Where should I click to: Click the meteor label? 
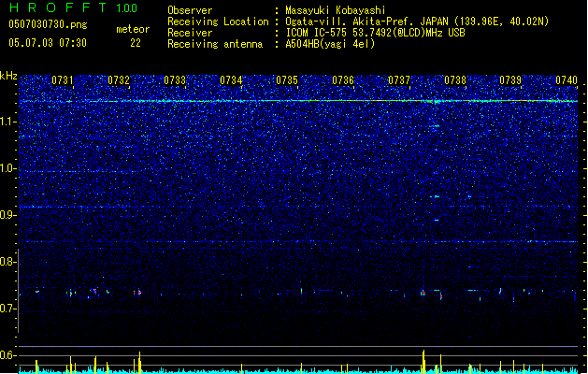[133, 29]
